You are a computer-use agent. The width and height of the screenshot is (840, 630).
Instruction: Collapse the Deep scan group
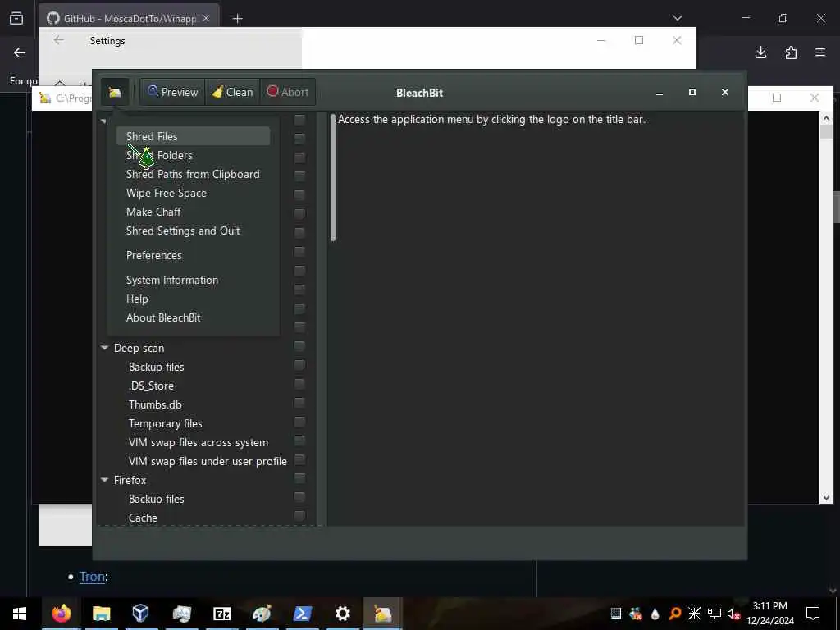click(104, 348)
